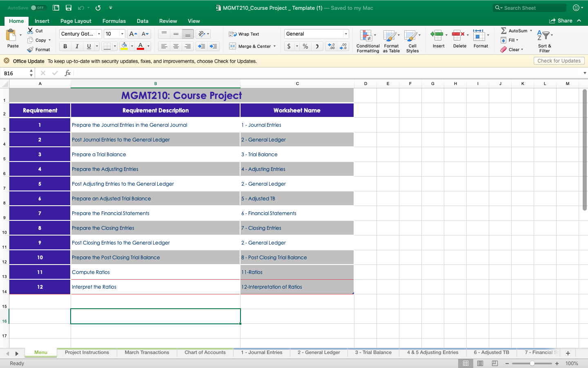
Task: Click the Undo arrow icon
Action: 81,8
